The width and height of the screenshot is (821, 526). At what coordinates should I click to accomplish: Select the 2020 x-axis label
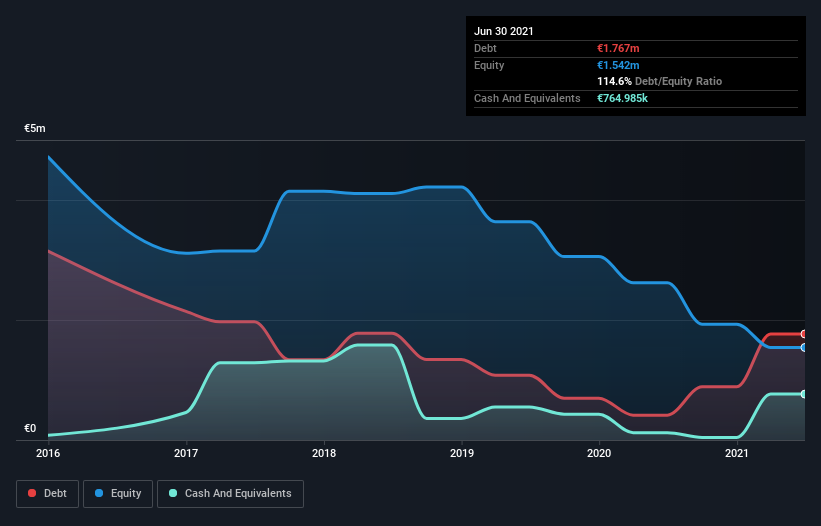(x=599, y=453)
